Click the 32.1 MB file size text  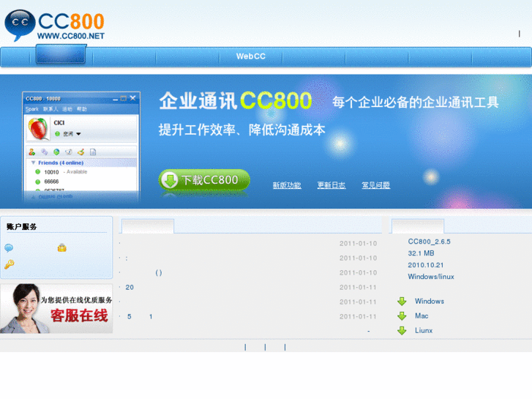pos(421,253)
